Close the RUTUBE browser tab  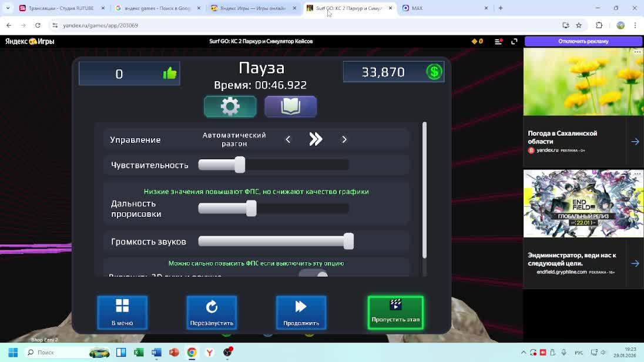coord(103,8)
